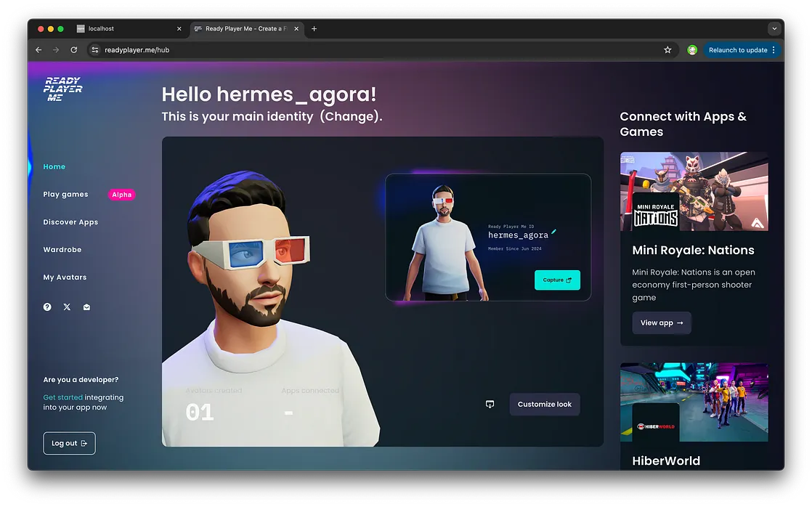Open the Chrome profile avatar icon

pyautogui.click(x=692, y=49)
